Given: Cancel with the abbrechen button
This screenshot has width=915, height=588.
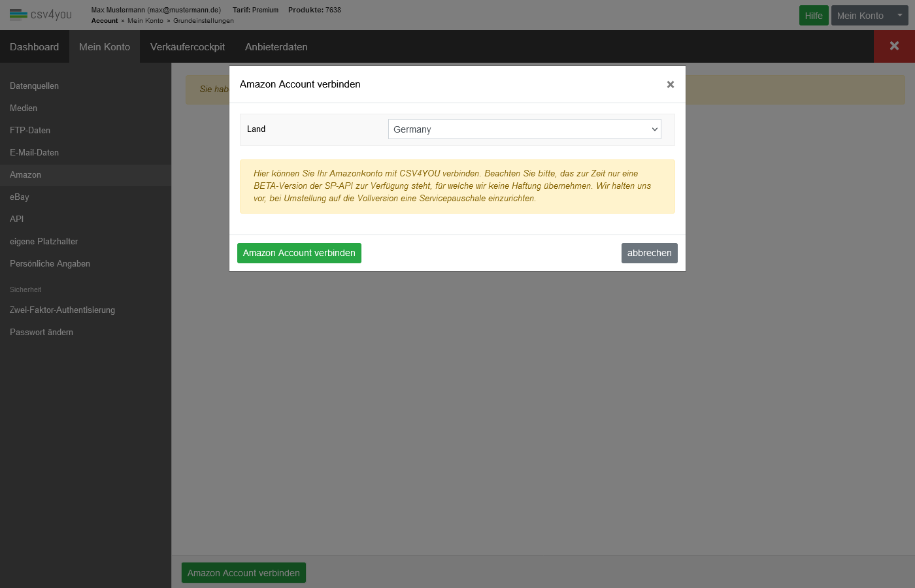Looking at the screenshot, I should coord(649,253).
